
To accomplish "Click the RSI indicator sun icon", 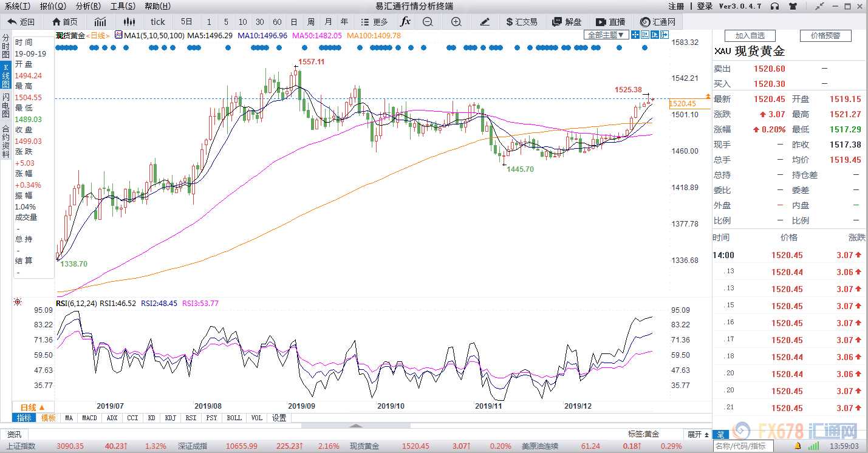I will pyautogui.click(x=18, y=302).
